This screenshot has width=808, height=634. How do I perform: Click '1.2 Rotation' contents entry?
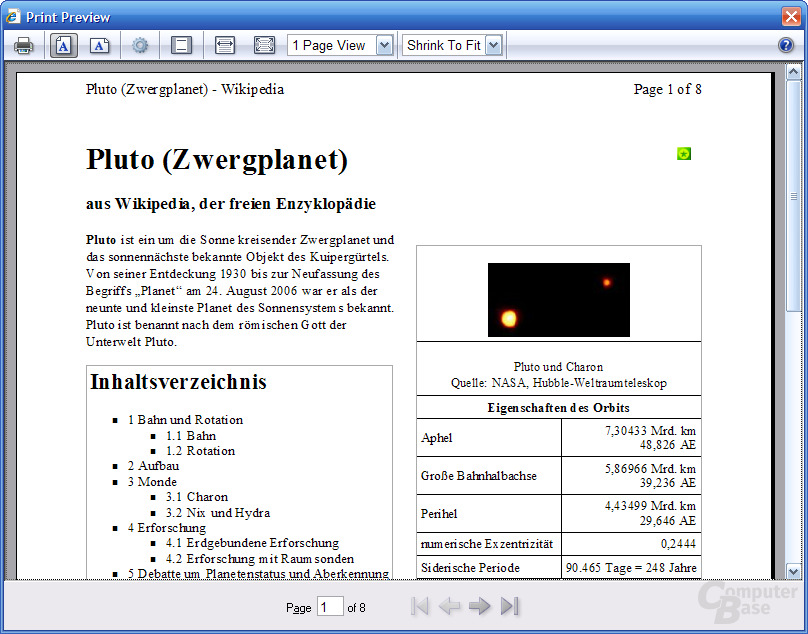tap(200, 451)
